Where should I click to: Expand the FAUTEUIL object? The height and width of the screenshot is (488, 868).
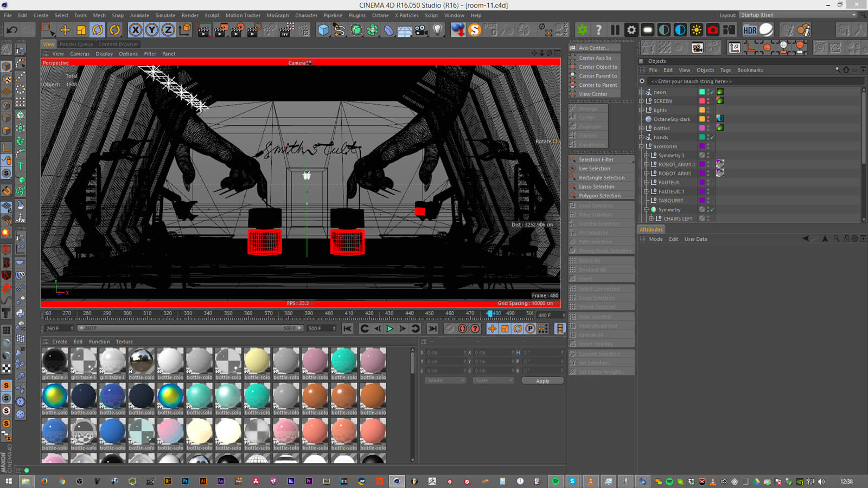(646, 182)
